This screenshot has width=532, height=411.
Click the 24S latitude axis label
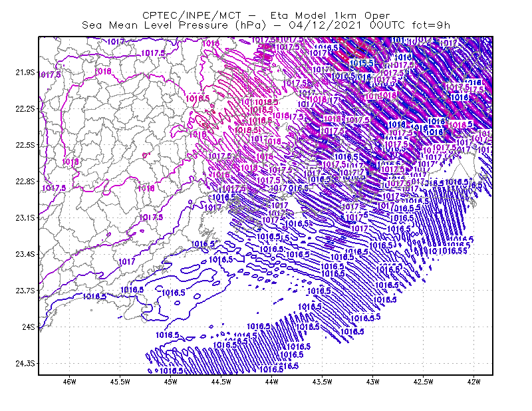point(29,327)
